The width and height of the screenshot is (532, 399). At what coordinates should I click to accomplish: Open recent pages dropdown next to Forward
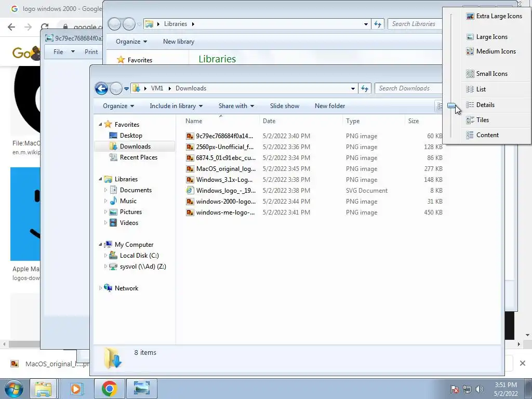pyautogui.click(x=127, y=88)
